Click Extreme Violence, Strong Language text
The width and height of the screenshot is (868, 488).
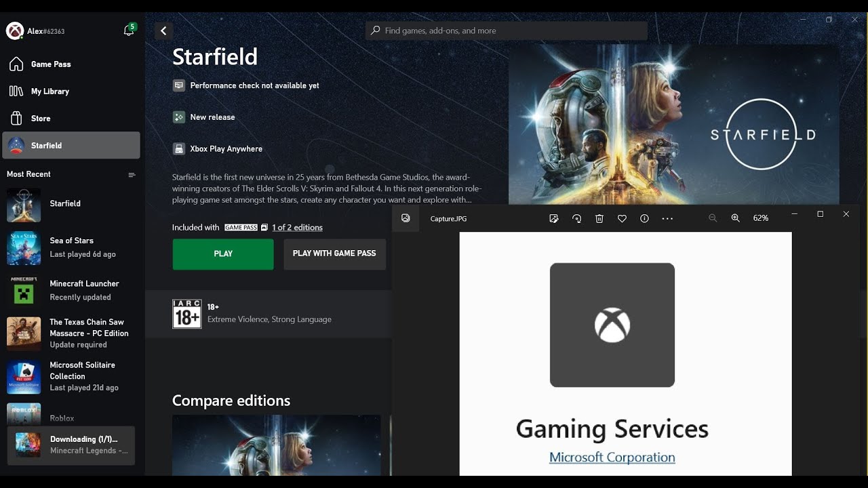click(269, 319)
